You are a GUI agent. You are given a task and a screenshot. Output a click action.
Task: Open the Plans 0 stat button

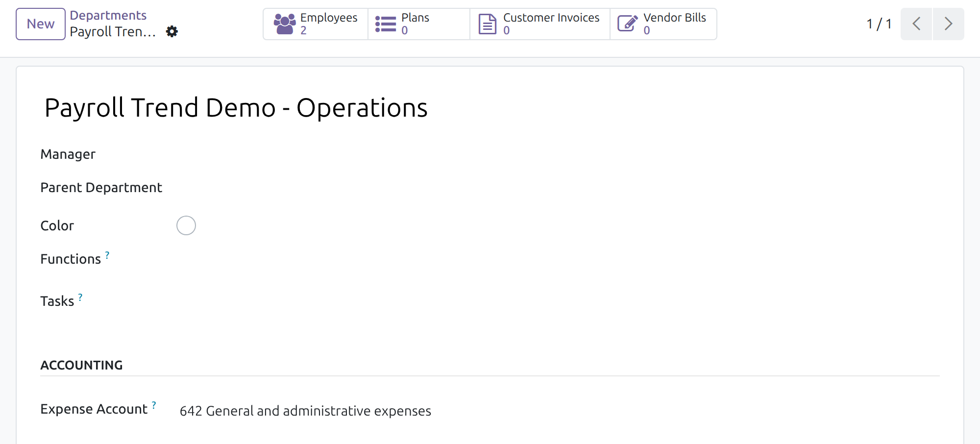point(419,24)
